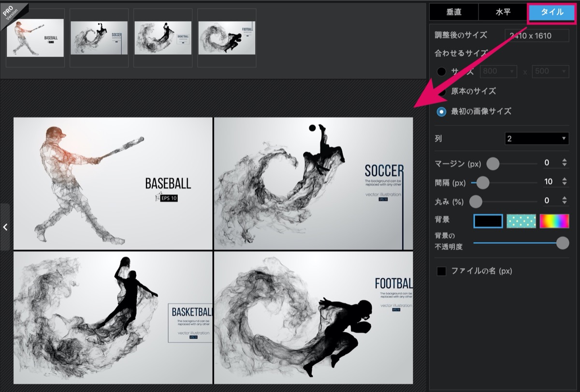The width and height of the screenshot is (580, 392).
Task: Select the Soccer thumbnail in the top strip
Action: (99, 38)
